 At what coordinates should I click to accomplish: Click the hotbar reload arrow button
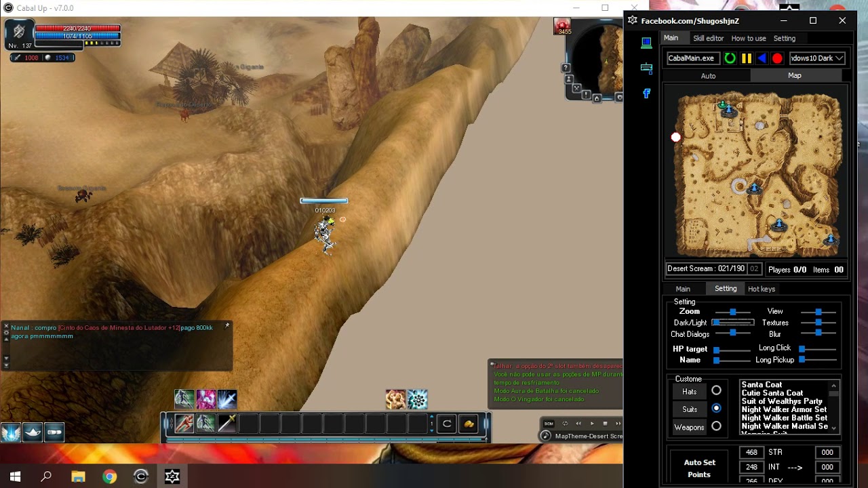[447, 424]
